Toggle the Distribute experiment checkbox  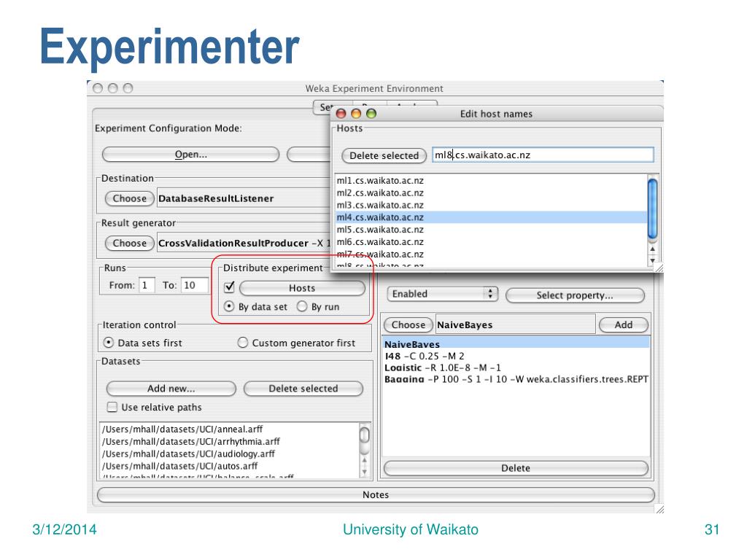pyautogui.click(x=229, y=287)
